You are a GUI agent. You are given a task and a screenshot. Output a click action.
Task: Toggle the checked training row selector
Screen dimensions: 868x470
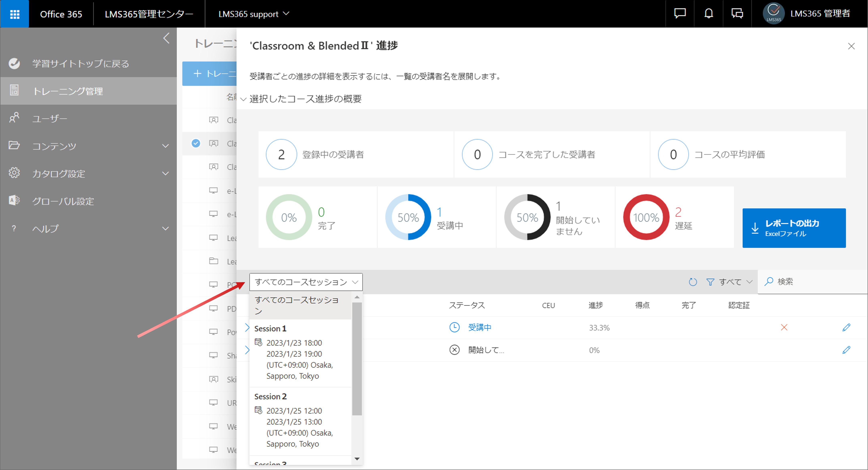tap(195, 143)
